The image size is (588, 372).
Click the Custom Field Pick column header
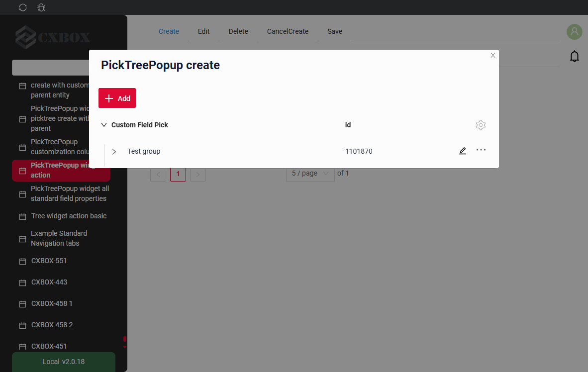pos(139,125)
